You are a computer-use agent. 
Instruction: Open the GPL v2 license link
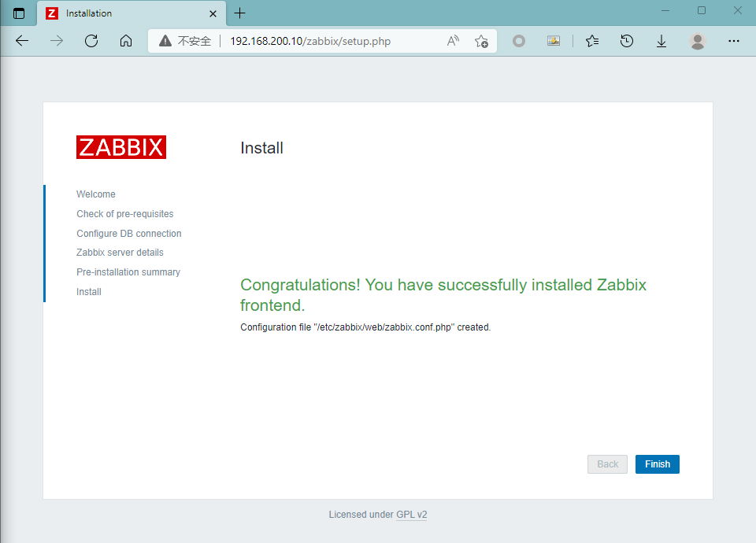411,515
